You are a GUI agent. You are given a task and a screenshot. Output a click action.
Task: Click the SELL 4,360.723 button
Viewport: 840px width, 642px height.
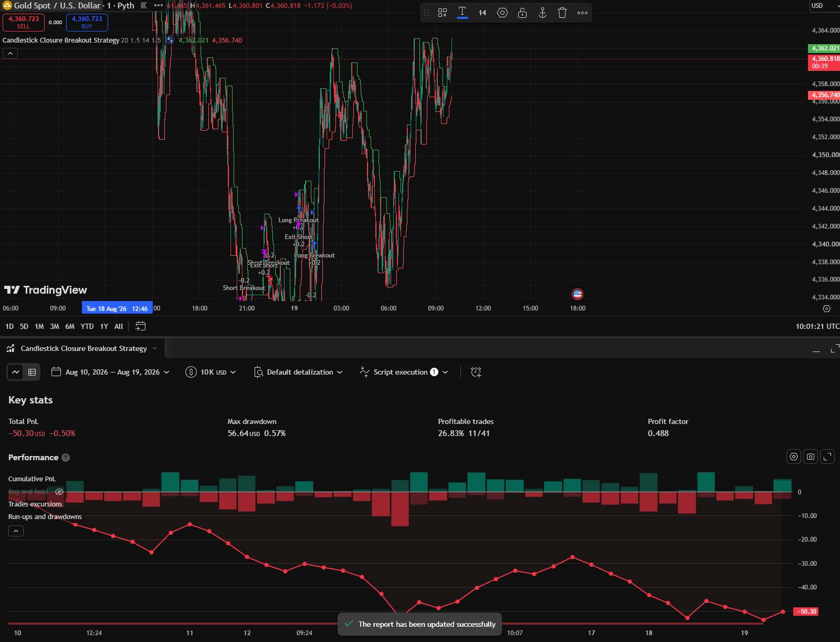(x=24, y=22)
